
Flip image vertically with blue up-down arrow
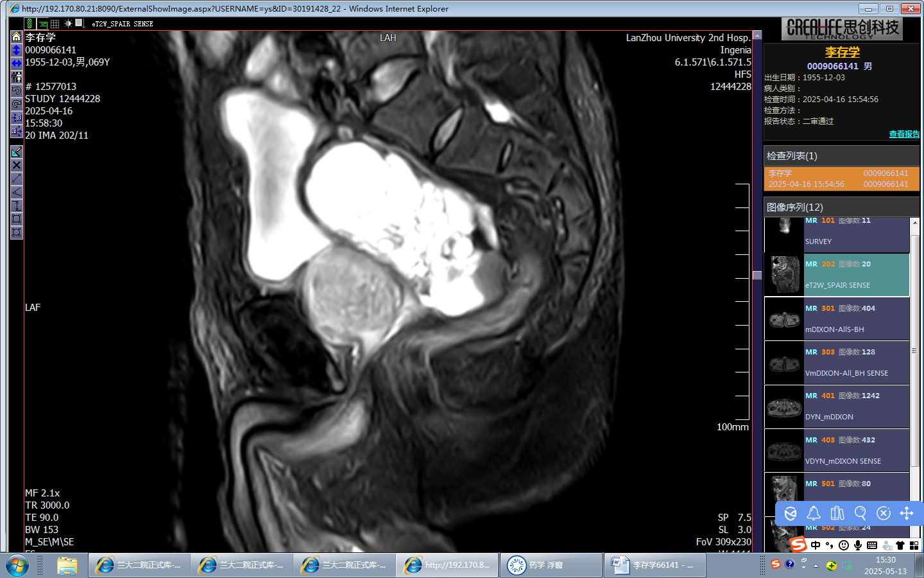point(16,50)
